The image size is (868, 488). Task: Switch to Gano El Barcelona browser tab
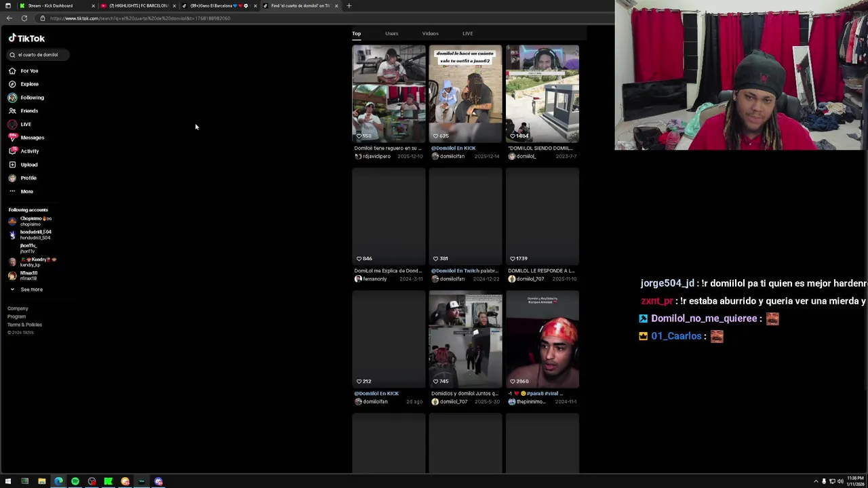(x=219, y=5)
